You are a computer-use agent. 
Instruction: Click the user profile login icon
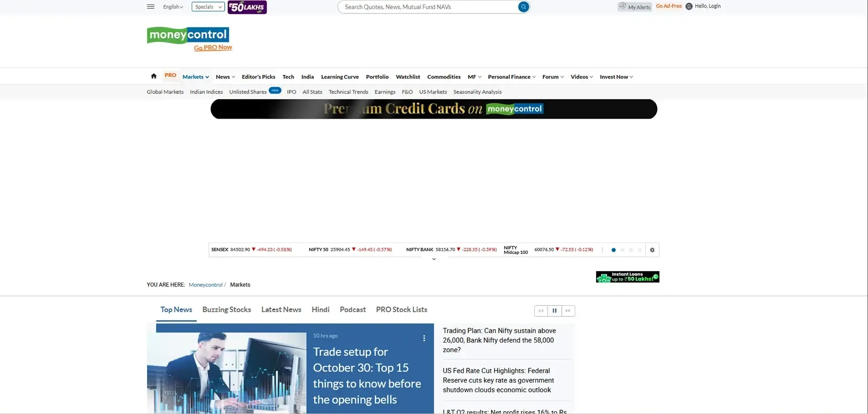(689, 6)
